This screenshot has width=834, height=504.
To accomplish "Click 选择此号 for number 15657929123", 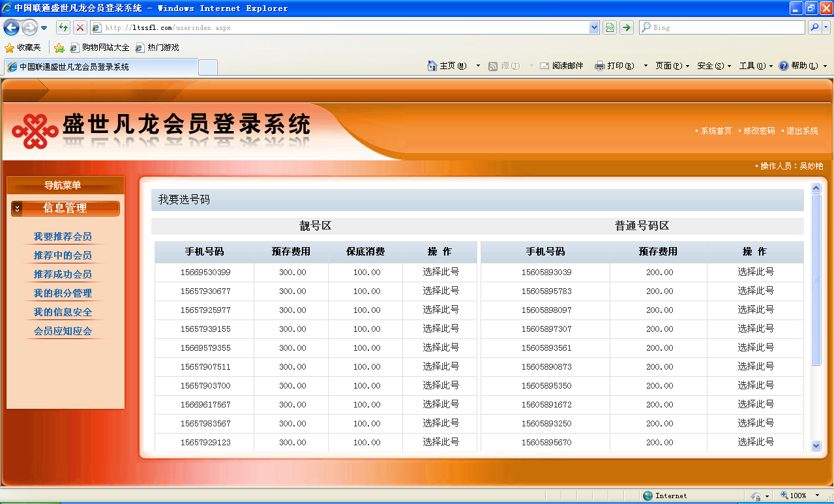I will pos(441,442).
